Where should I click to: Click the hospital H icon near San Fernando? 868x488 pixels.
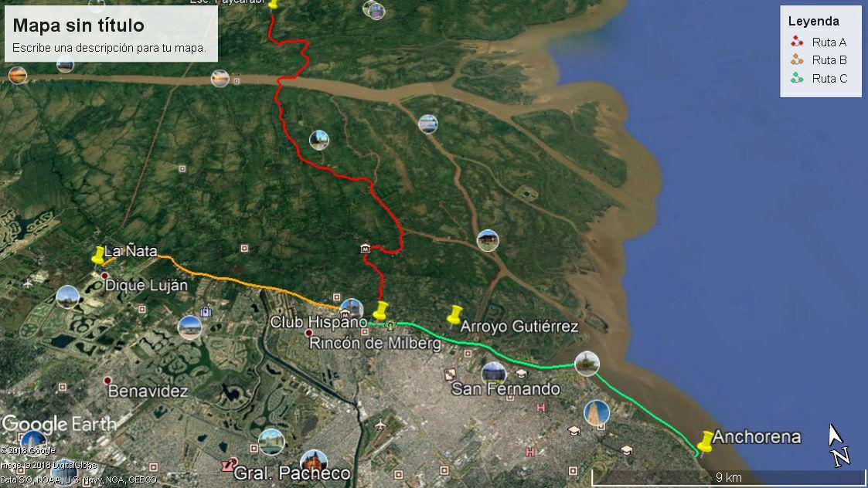541,408
